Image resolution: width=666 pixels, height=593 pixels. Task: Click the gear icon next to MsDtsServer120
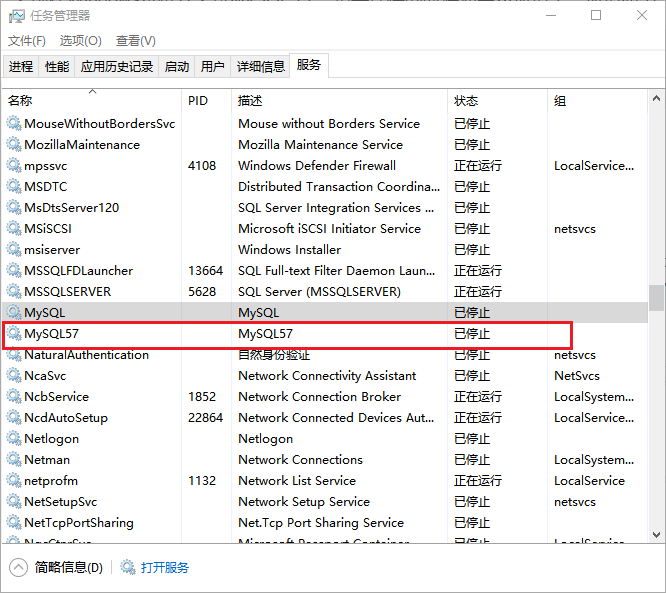[14, 207]
